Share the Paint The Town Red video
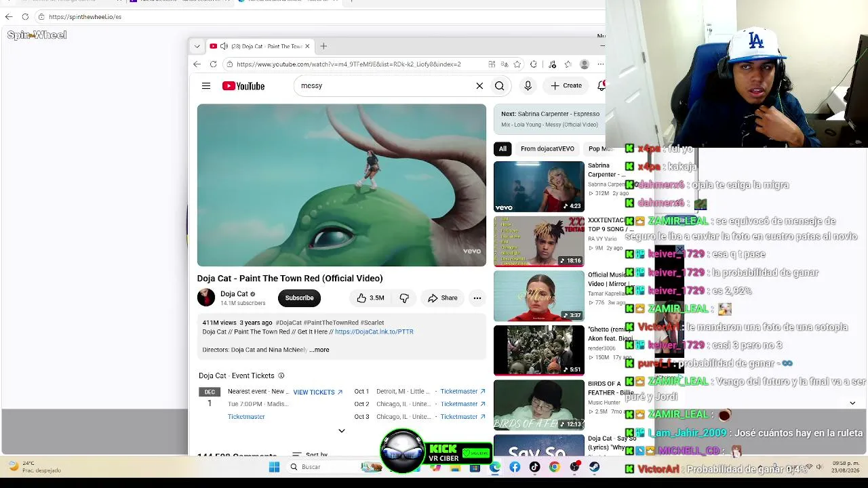The height and width of the screenshot is (488, 868). point(442,298)
